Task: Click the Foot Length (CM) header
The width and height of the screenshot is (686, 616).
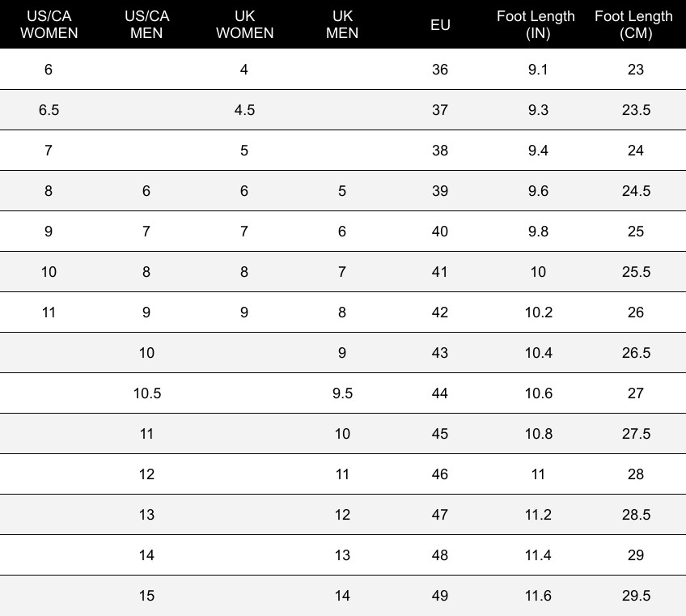Action: (635, 24)
